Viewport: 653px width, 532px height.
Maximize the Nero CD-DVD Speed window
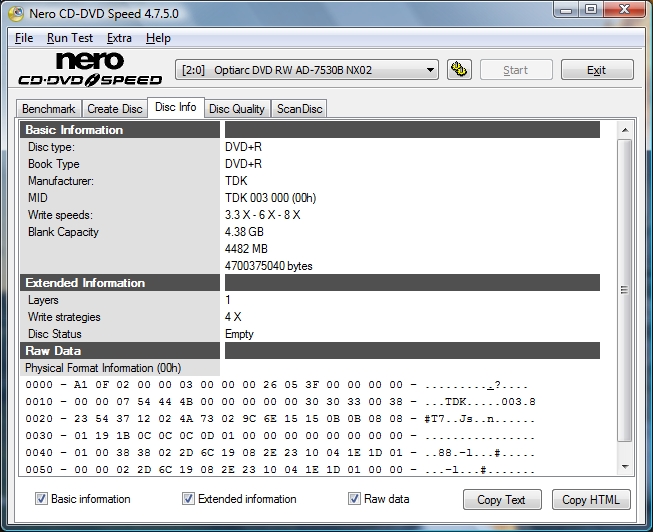tap(591, 10)
